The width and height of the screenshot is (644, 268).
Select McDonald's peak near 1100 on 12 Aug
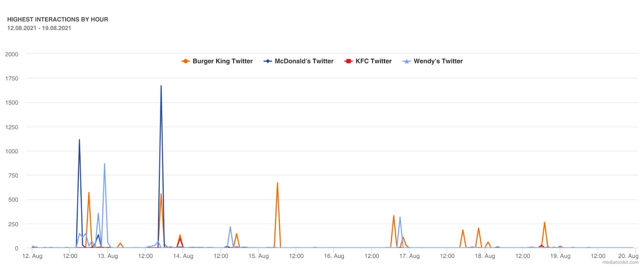(x=79, y=140)
